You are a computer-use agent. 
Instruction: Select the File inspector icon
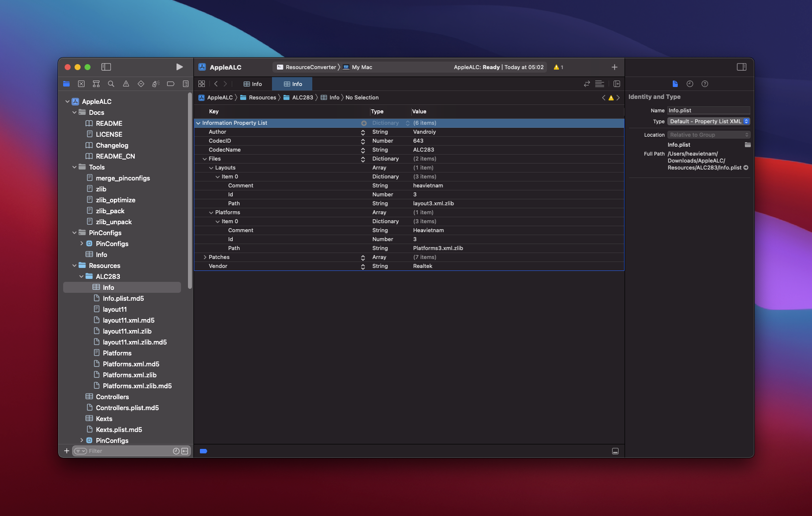click(x=675, y=84)
